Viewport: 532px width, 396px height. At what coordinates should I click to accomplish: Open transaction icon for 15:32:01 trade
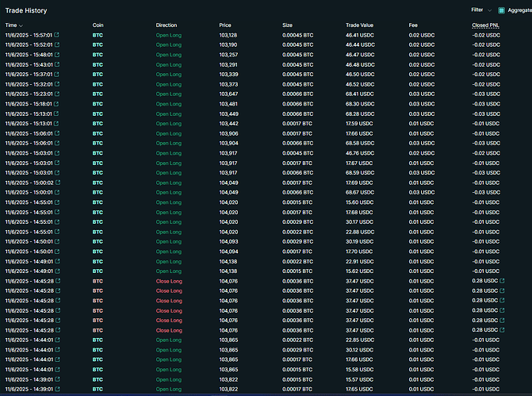pos(56,84)
